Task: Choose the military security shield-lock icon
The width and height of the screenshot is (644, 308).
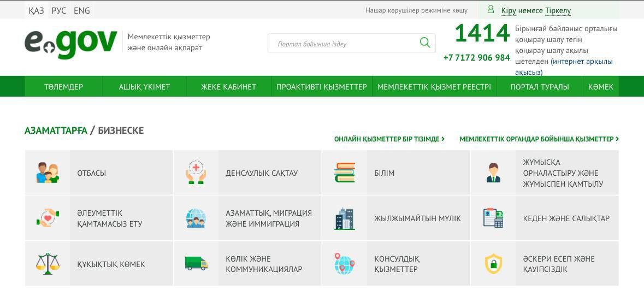Action: click(x=493, y=264)
